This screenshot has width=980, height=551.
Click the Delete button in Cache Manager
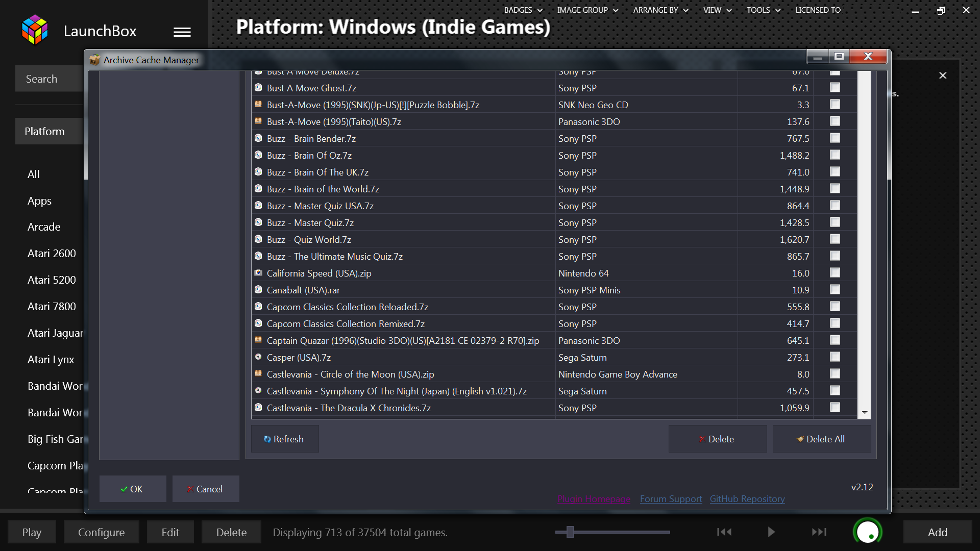(718, 439)
